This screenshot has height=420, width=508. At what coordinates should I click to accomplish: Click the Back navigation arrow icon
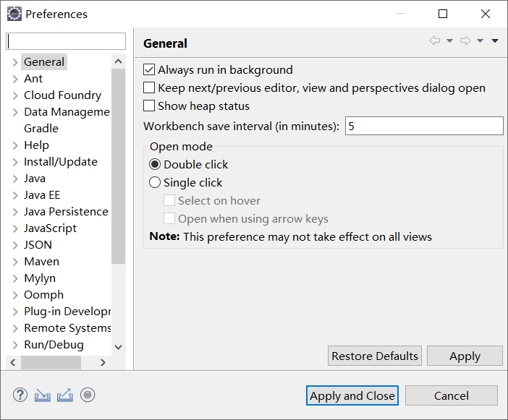[435, 40]
